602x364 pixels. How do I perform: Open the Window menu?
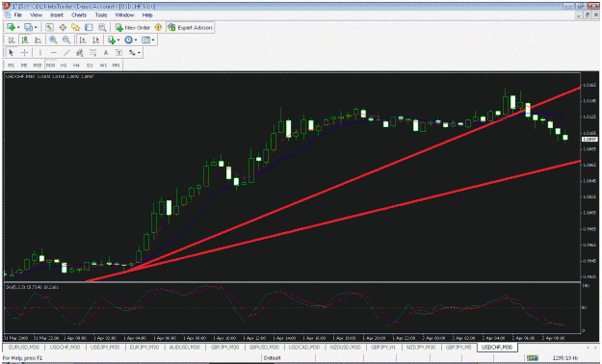point(125,15)
